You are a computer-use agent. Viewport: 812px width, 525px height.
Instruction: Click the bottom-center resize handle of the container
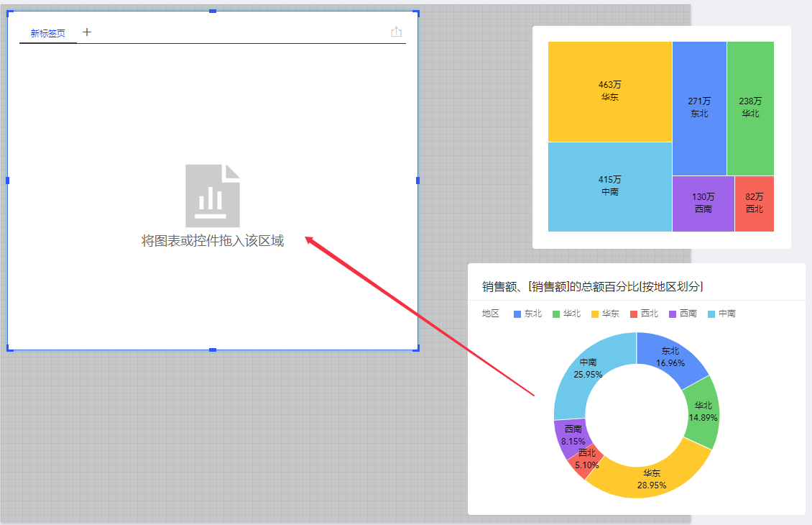[x=213, y=350]
